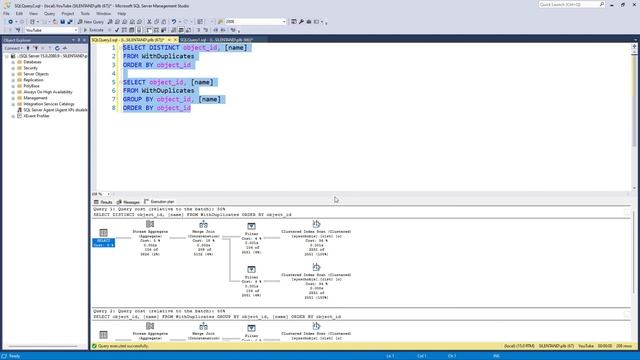Open the Help menu

click(x=122, y=13)
